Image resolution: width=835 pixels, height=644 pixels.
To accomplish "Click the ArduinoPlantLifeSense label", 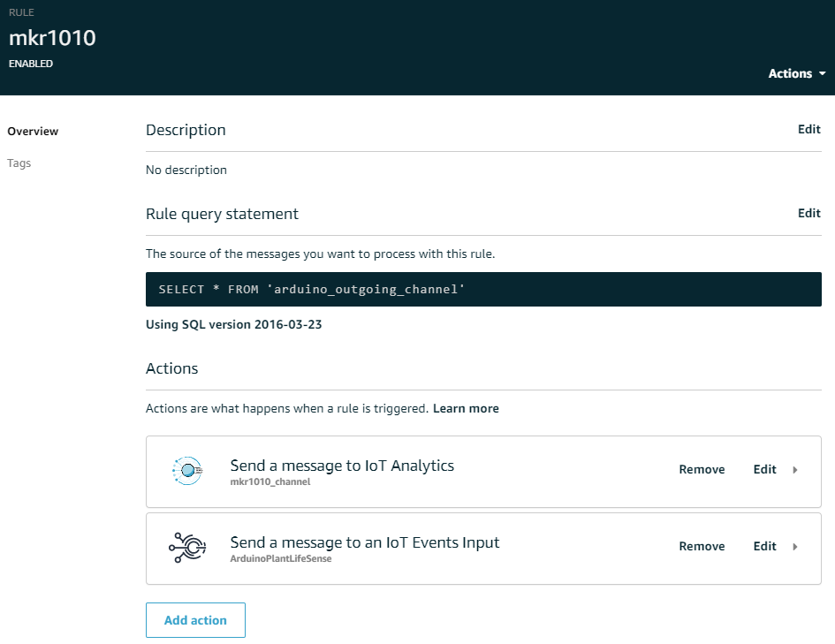I will coord(281,558).
